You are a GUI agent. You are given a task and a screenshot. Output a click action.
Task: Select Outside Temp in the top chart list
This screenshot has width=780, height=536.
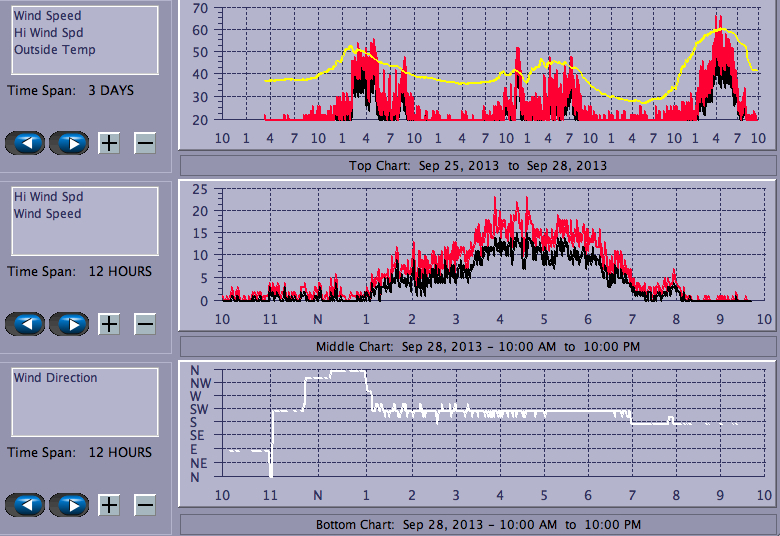coord(54,50)
